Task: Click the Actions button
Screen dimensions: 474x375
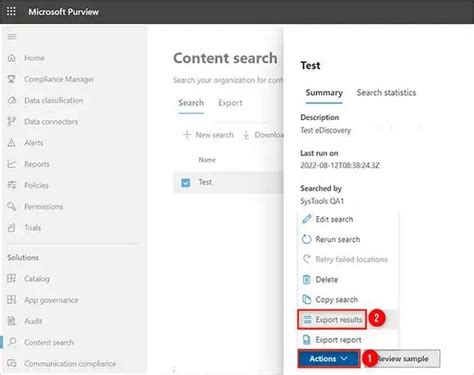Action: click(x=329, y=359)
